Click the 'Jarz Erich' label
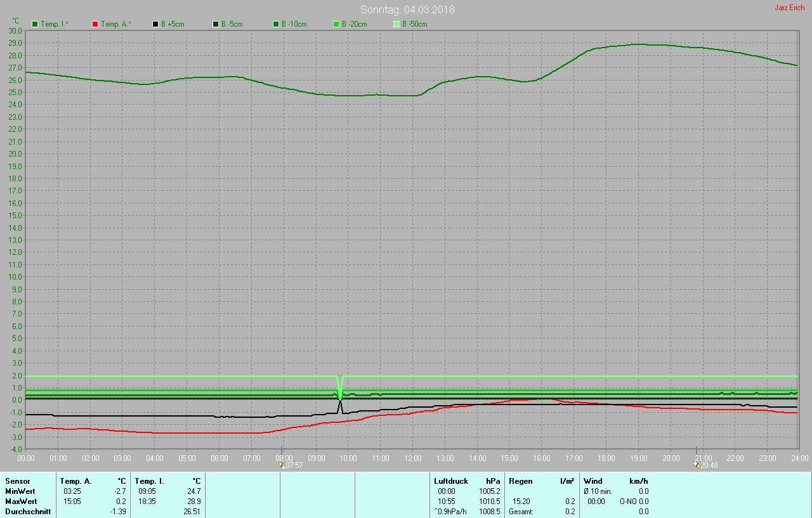 (789, 8)
